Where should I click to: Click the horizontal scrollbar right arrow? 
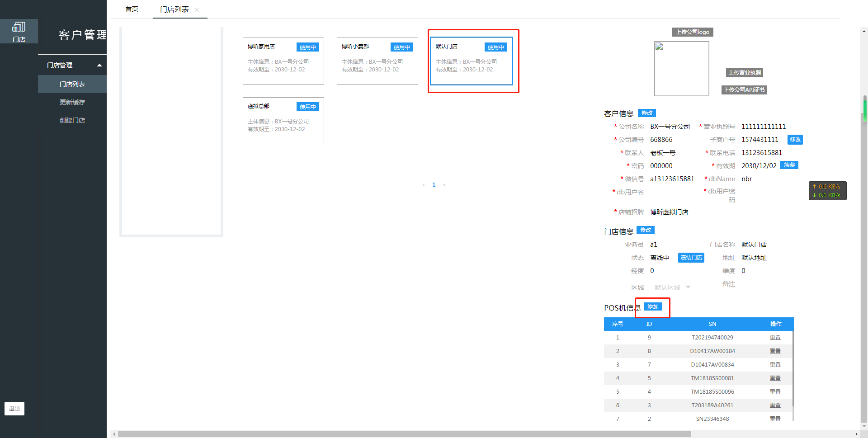[856, 434]
